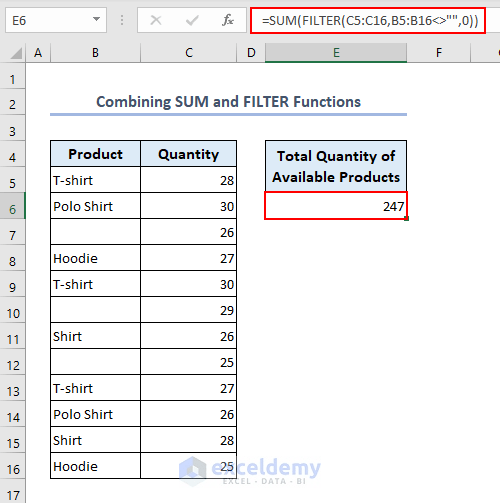Select 'Polo Shirt' cell in row 14
This screenshot has width=500, height=503.
pyautogui.click(x=95, y=414)
